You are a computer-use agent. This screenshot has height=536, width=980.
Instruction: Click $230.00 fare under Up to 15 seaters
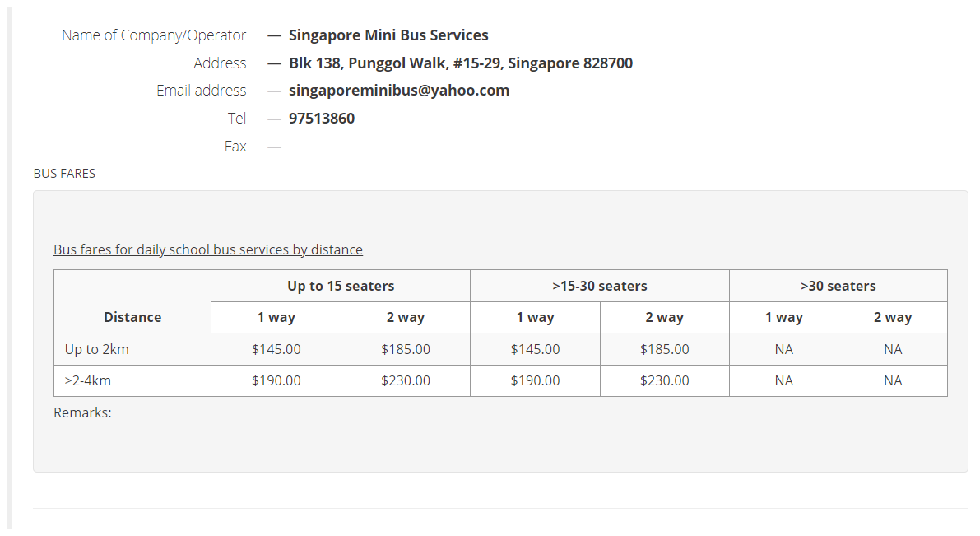point(406,380)
